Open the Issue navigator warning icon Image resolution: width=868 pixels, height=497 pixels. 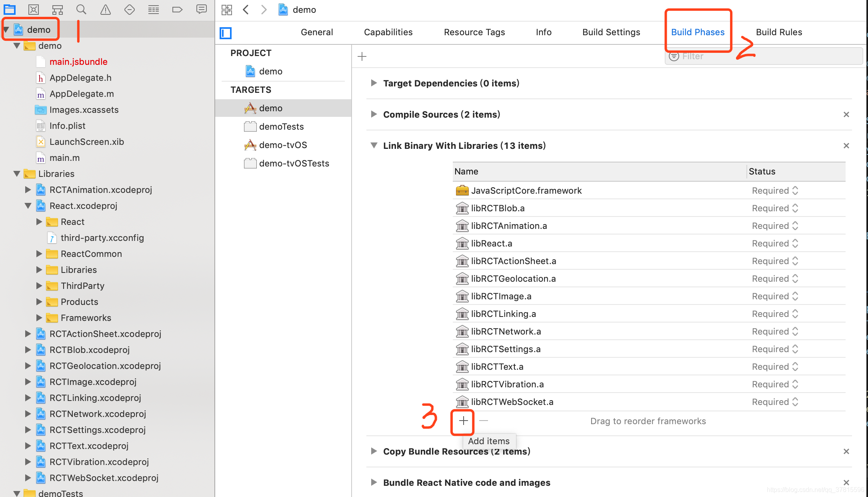106,9
